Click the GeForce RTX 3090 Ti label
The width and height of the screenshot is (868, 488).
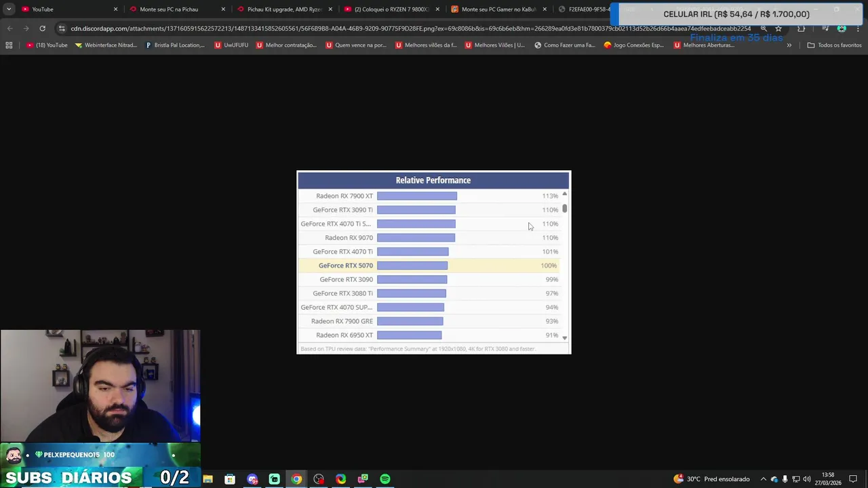tap(342, 210)
